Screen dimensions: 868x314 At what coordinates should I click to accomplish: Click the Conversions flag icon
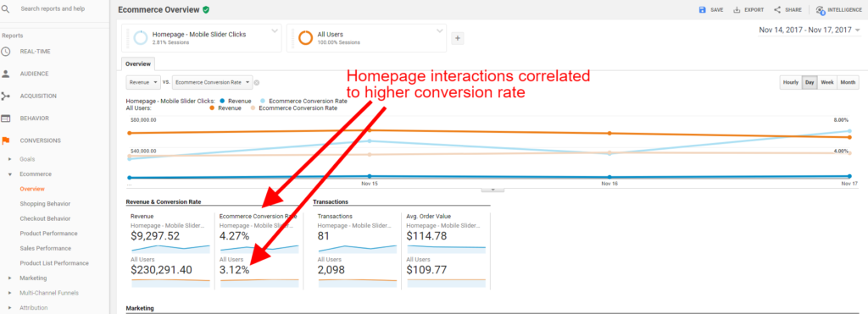point(6,140)
